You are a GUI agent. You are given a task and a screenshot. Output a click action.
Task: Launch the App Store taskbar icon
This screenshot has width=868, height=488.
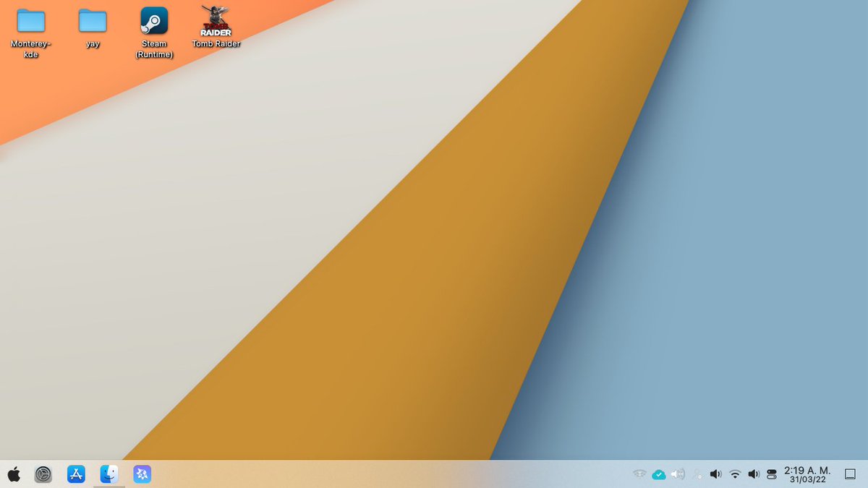click(x=76, y=474)
